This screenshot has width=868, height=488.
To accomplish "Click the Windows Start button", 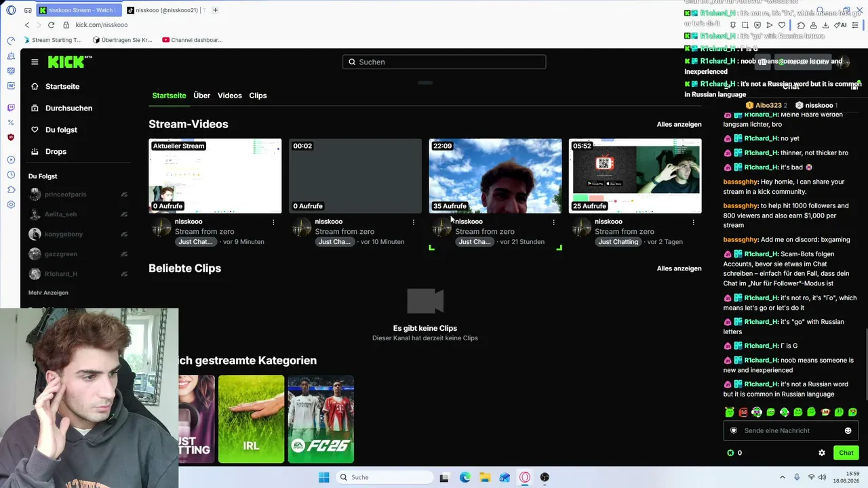I will click(x=324, y=477).
